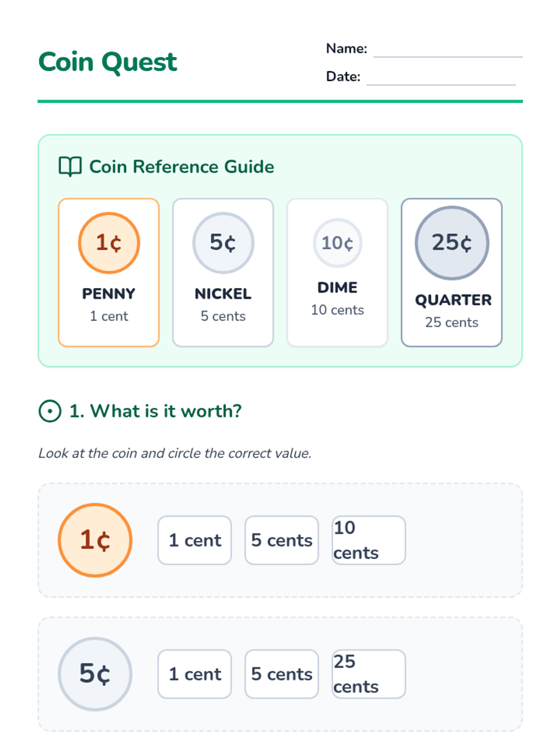Click the target circle icon beside question 1

(50, 411)
